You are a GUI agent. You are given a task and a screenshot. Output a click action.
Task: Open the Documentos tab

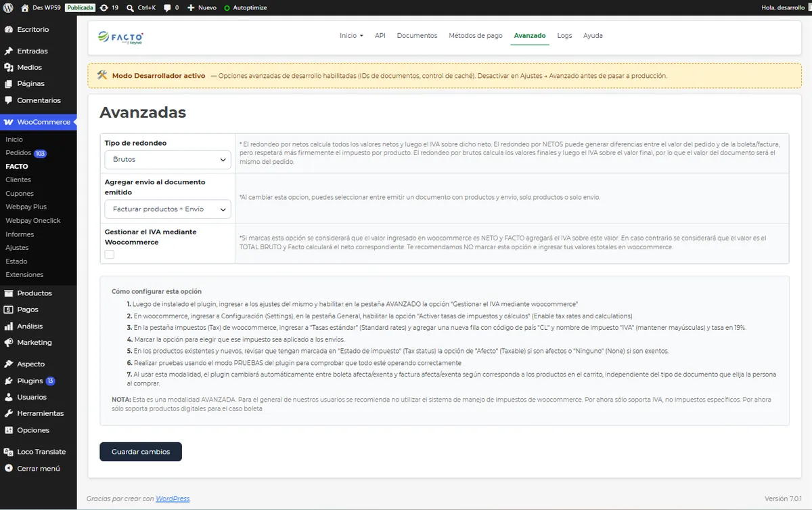click(417, 35)
